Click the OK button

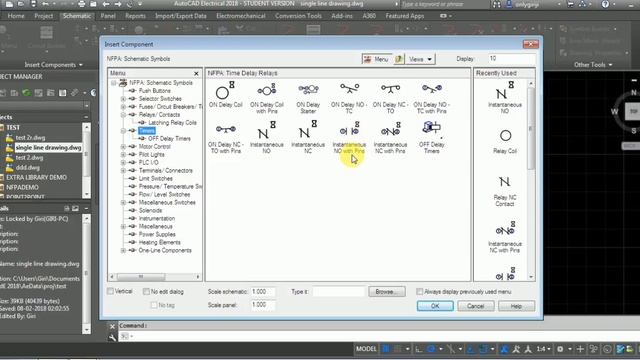coord(435,306)
